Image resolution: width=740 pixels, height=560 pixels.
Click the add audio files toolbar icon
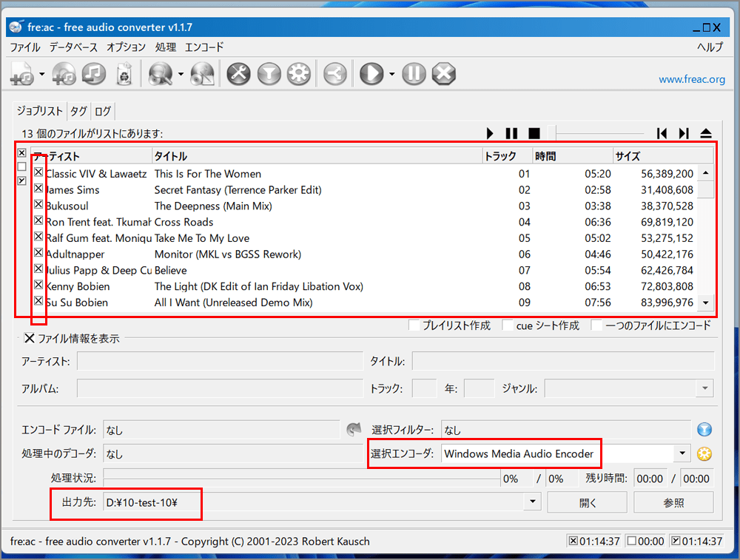[x=22, y=74]
